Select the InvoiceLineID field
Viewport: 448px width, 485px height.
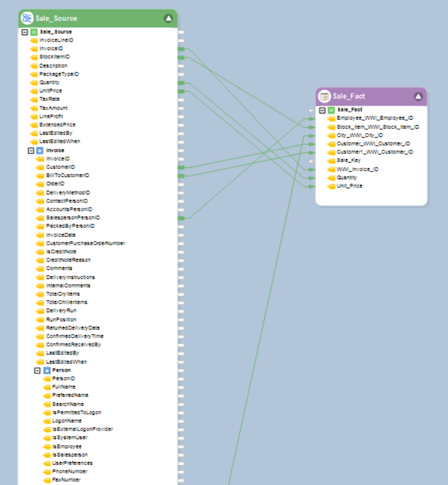click(56, 40)
